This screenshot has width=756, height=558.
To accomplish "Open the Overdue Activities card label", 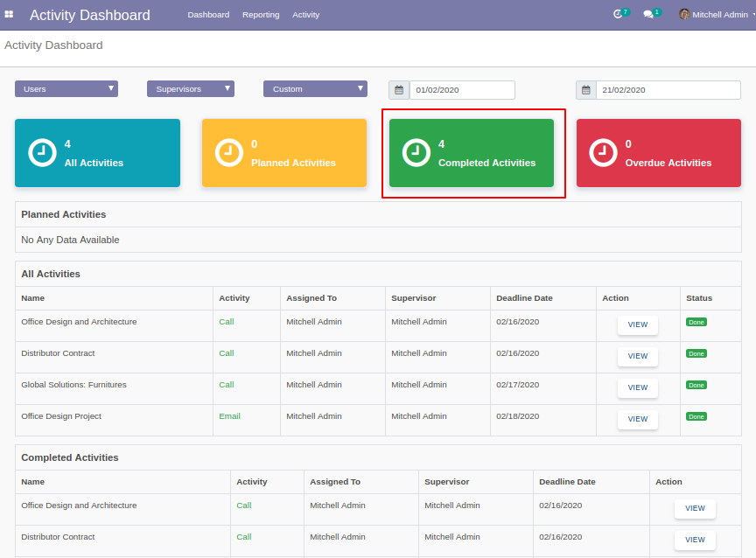I will [x=668, y=163].
